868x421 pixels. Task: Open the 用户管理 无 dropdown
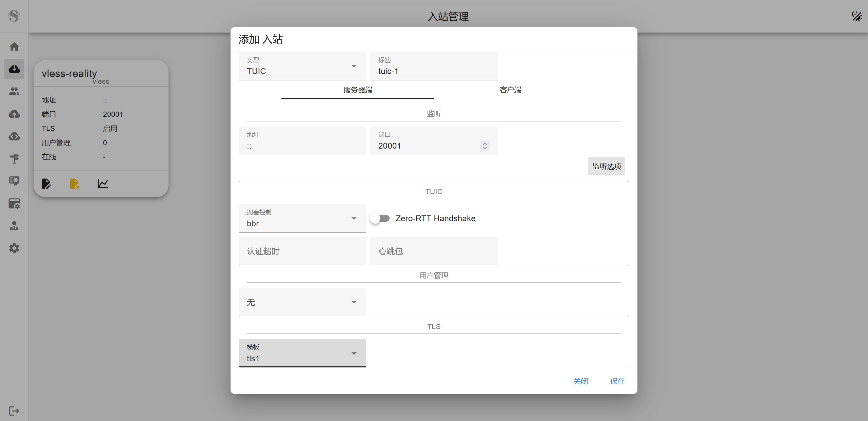[302, 302]
